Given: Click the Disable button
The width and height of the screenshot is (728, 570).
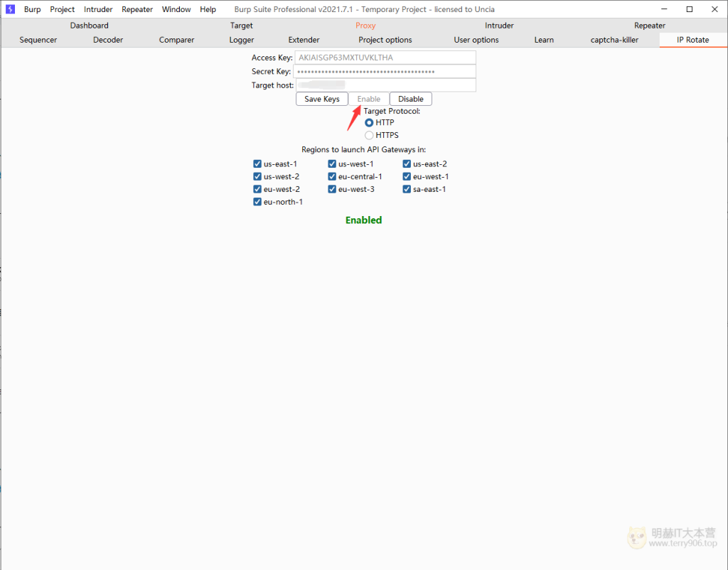Looking at the screenshot, I should click(x=411, y=99).
